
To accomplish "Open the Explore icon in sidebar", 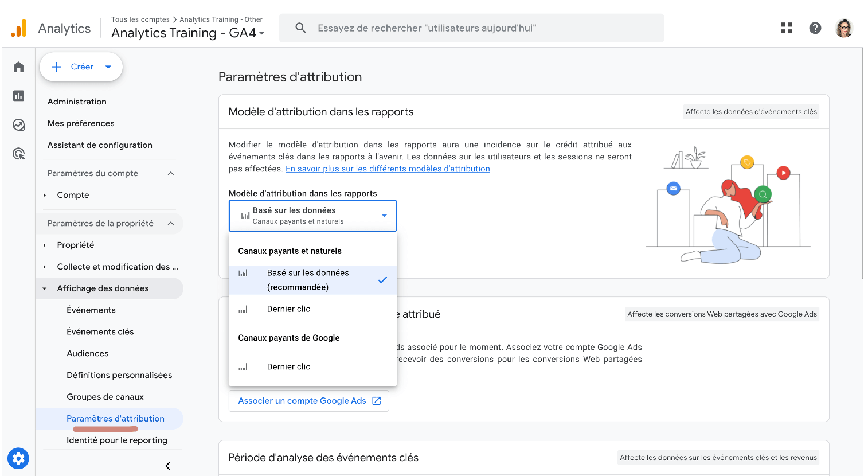I will (x=18, y=124).
